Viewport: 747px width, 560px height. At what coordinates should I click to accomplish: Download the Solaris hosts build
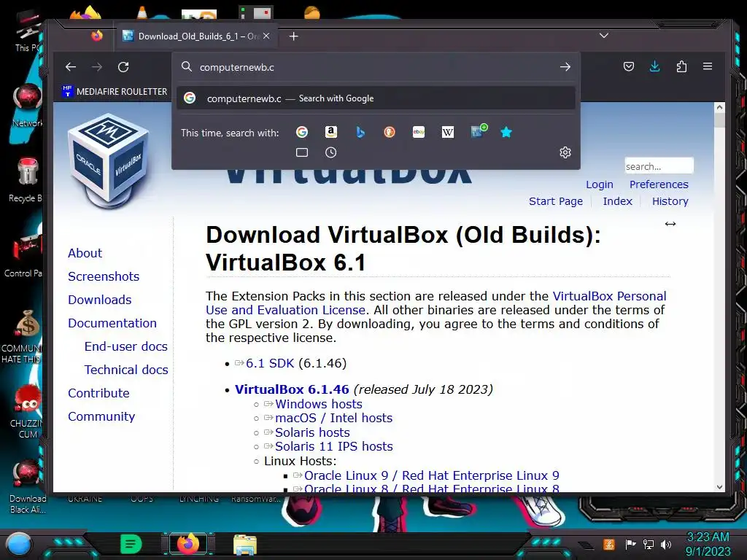[x=312, y=432]
